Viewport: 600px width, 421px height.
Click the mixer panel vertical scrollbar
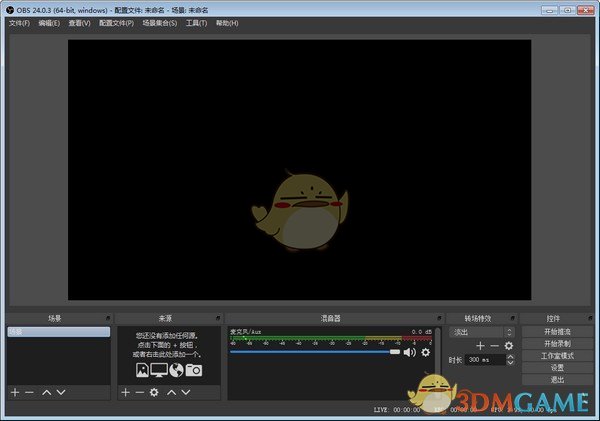pyautogui.click(x=438, y=350)
